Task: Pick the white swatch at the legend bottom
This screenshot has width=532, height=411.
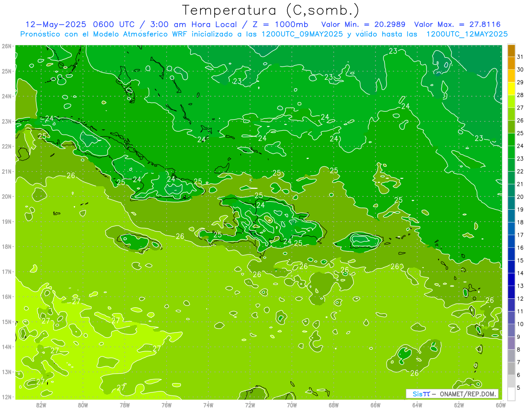Action: (511, 394)
